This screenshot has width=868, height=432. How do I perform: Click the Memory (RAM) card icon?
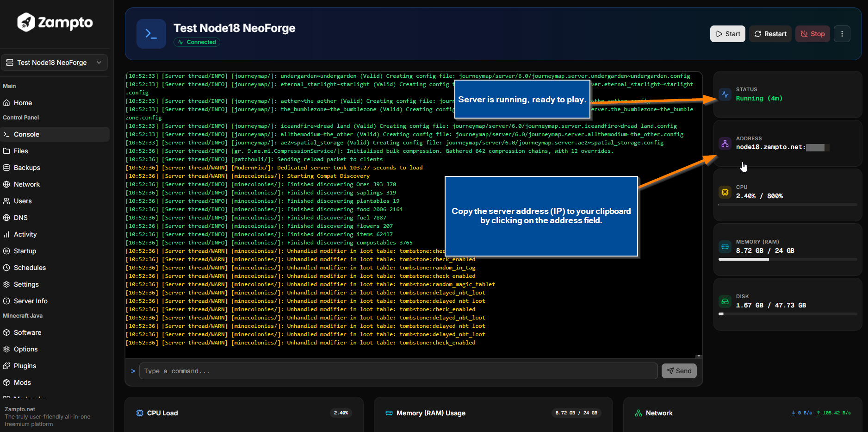click(x=725, y=246)
